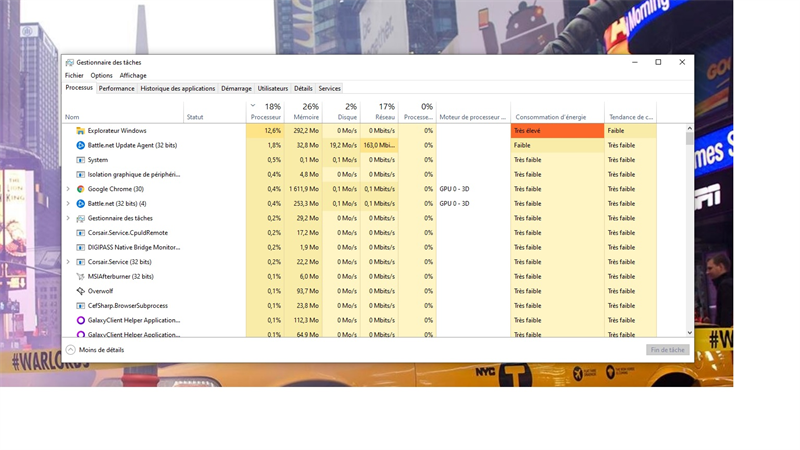
Task: Sort by the Réseau column header
Action: point(379,112)
